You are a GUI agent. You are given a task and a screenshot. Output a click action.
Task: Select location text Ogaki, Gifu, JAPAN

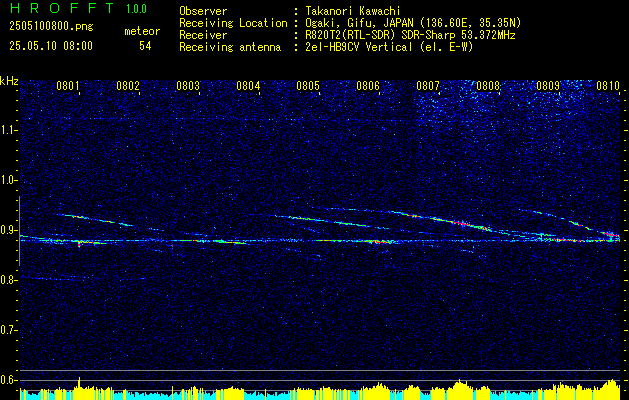(359, 23)
